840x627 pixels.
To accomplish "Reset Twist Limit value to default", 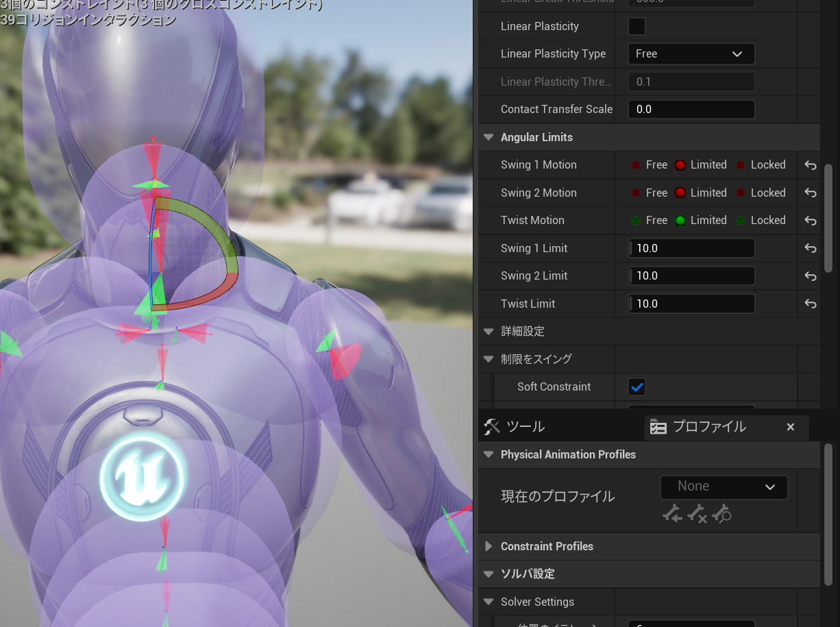I will [811, 304].
